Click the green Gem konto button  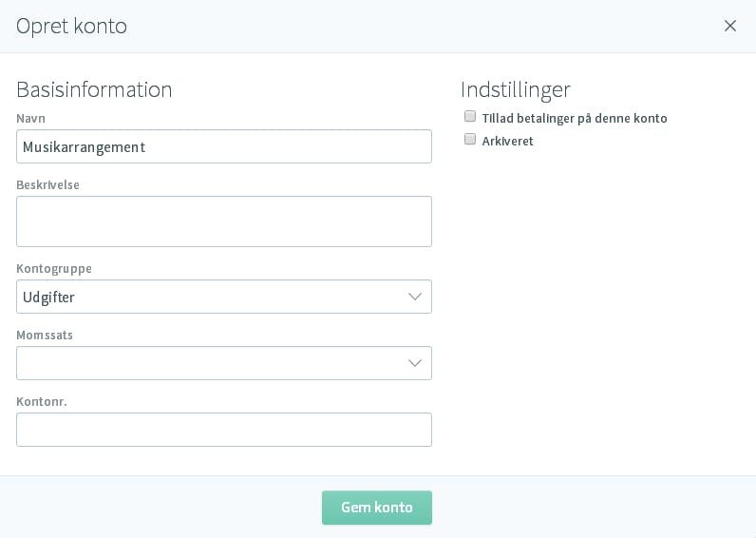coord(376,508)
